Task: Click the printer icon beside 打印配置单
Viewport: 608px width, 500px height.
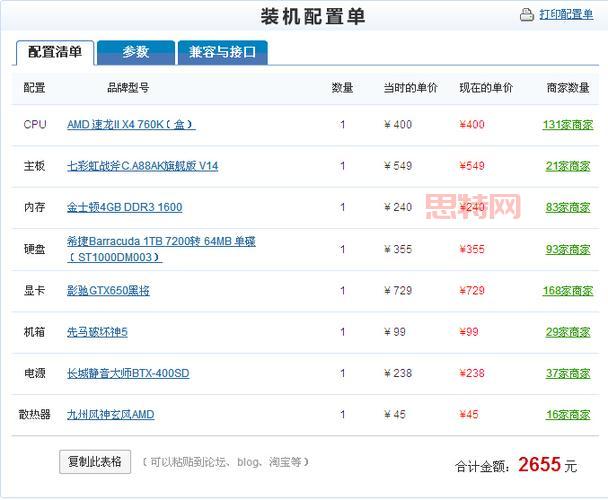Action: pyautogui.click(x=527, y=15)
